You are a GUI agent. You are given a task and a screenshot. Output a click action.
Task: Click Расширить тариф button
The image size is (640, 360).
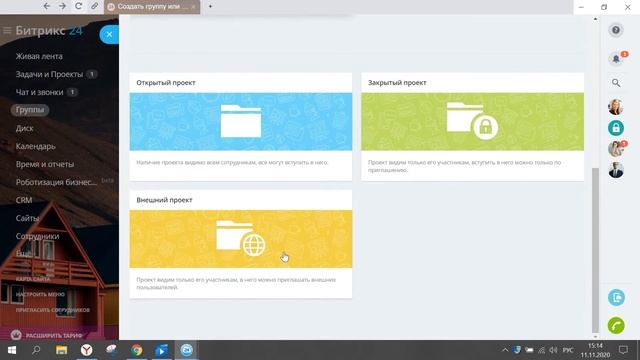click(x=47, y=336)
